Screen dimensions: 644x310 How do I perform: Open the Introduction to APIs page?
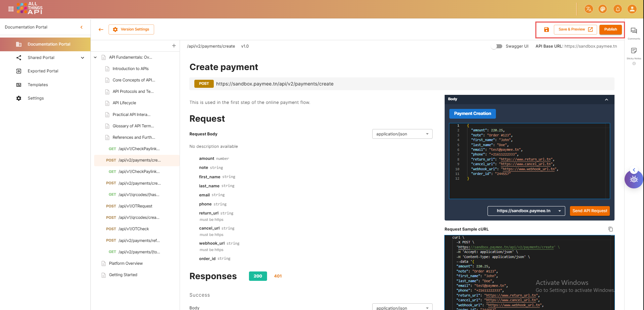pyautogui.click(x=130, y=69)
